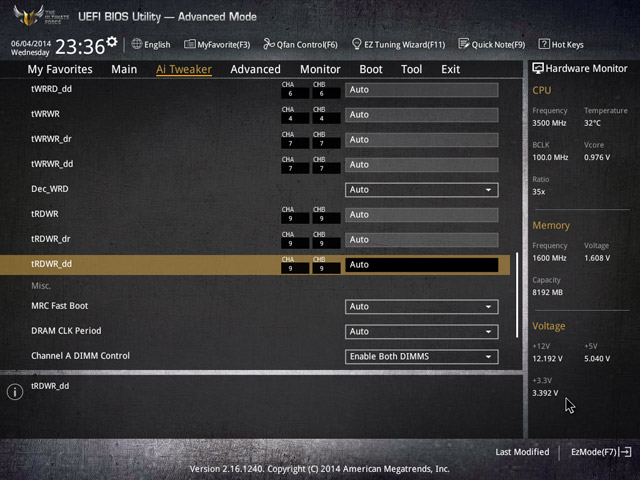Click memory frequency 1600 MHz value
The image size is (640, 480).
coord(549,258)
